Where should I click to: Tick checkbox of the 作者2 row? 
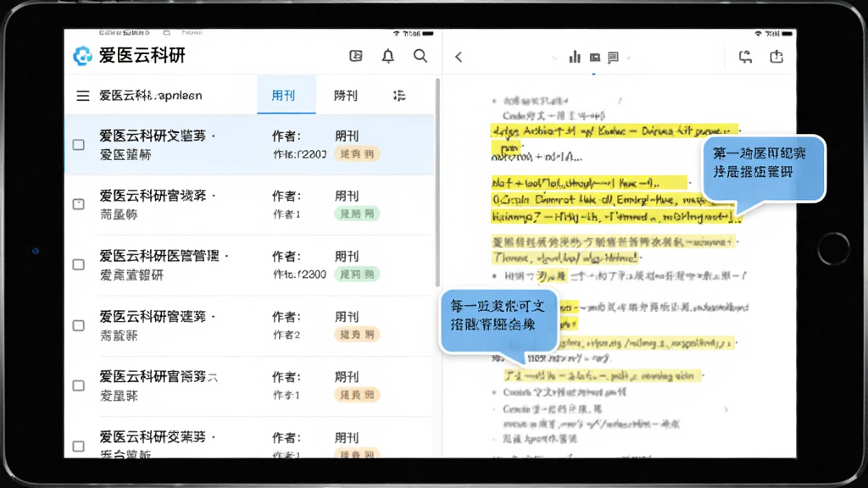[79, 325]
